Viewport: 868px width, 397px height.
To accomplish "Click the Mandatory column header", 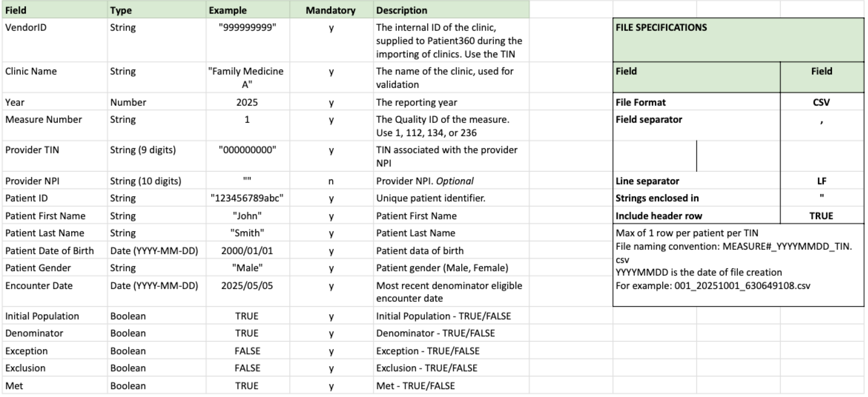I will pyautogui.click(x=331, y=10).
